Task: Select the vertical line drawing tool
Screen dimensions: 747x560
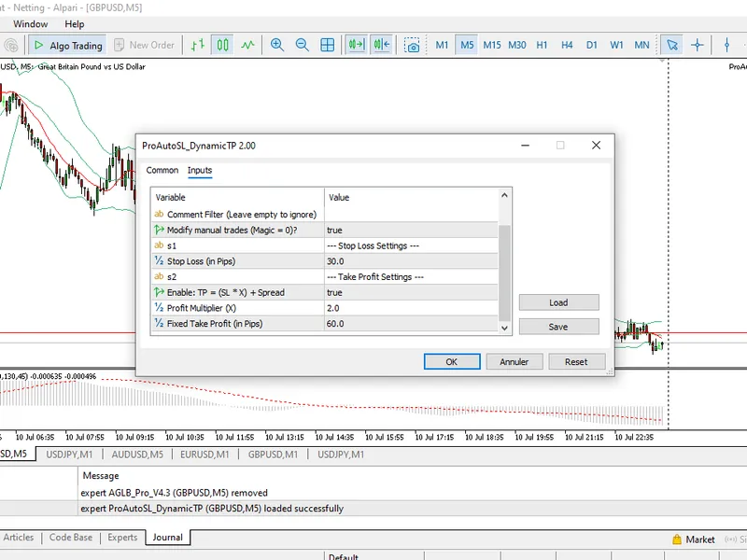Action: pos(727,45)
